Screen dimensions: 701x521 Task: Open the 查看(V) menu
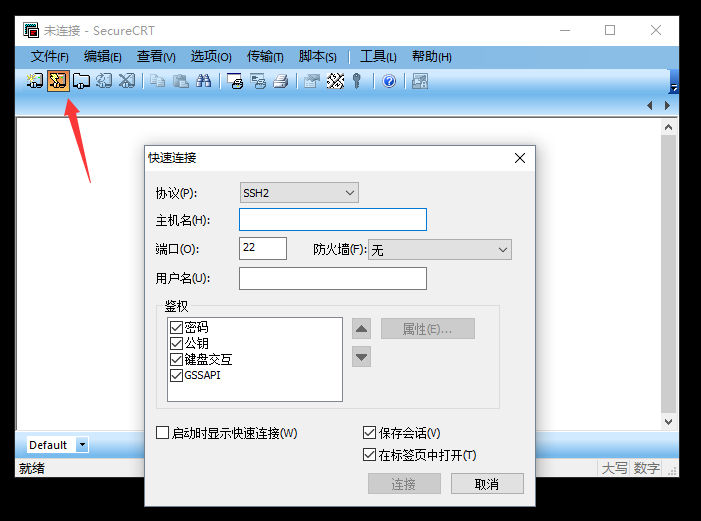[x=156, y=57]
